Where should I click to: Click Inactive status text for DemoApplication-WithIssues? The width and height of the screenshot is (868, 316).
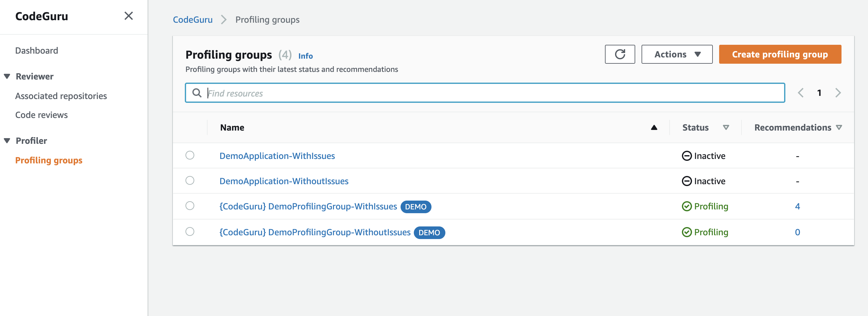click(710, 156)
